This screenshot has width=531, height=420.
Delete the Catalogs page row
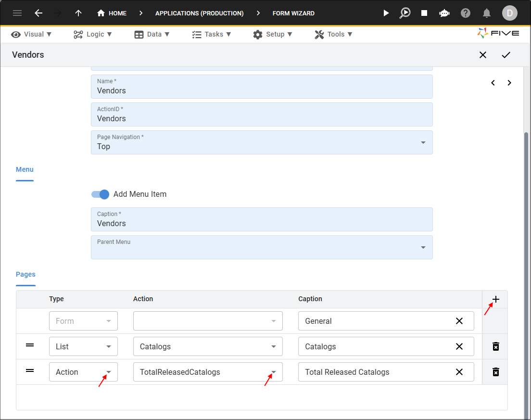click(496, 346)
